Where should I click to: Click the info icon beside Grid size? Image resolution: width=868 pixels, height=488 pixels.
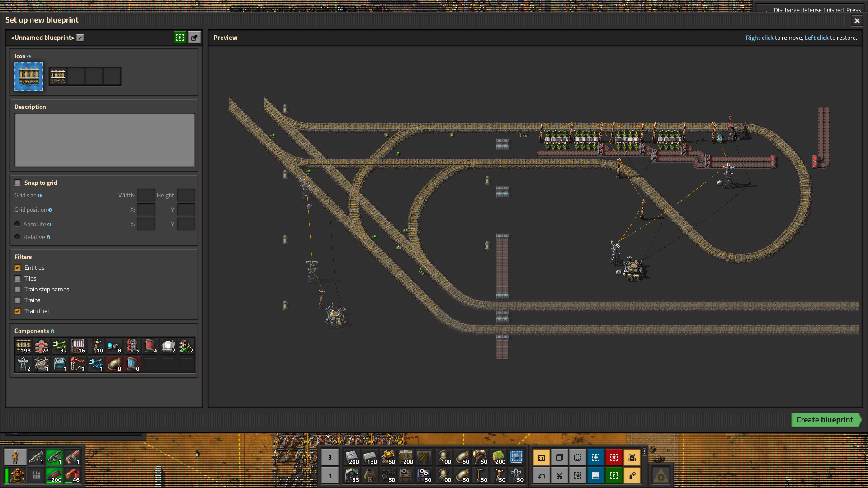40,196
